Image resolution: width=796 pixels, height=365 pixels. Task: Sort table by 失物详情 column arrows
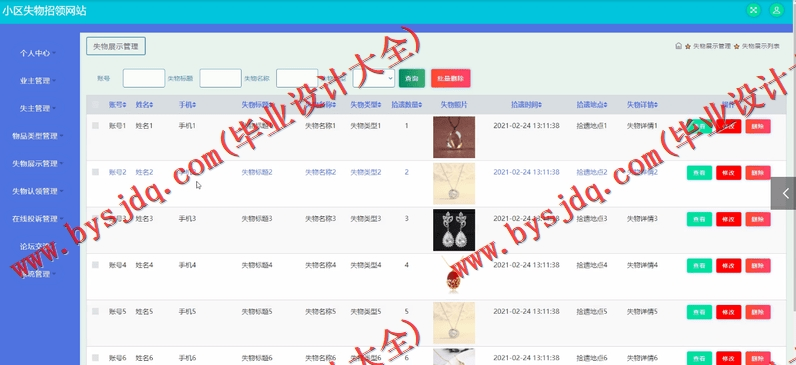point(656,105)
